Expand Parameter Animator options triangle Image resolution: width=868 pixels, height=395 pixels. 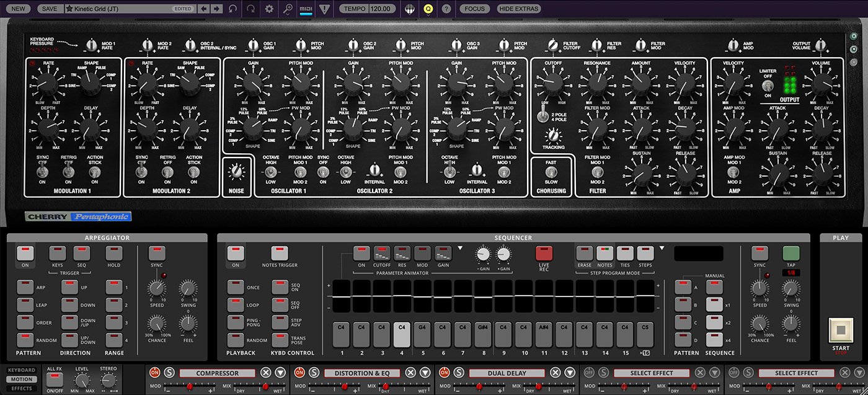pos(460,249)
